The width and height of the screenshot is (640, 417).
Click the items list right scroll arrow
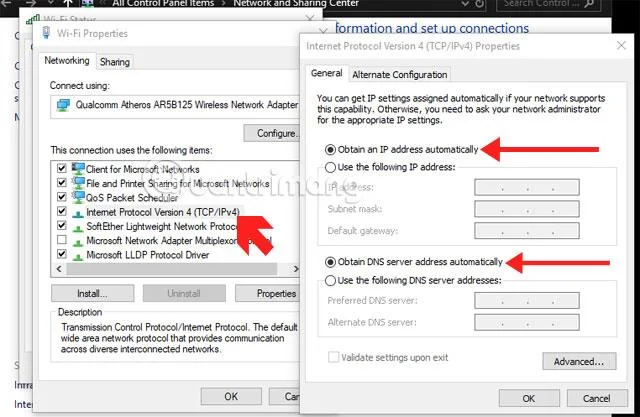296,268
